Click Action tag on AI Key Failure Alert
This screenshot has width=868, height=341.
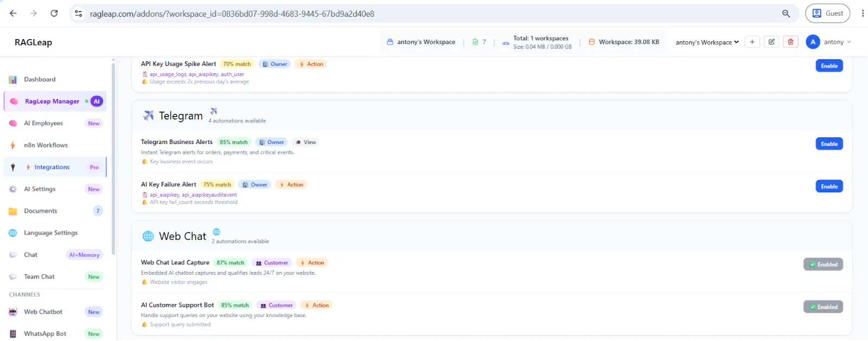coord(291,185)
